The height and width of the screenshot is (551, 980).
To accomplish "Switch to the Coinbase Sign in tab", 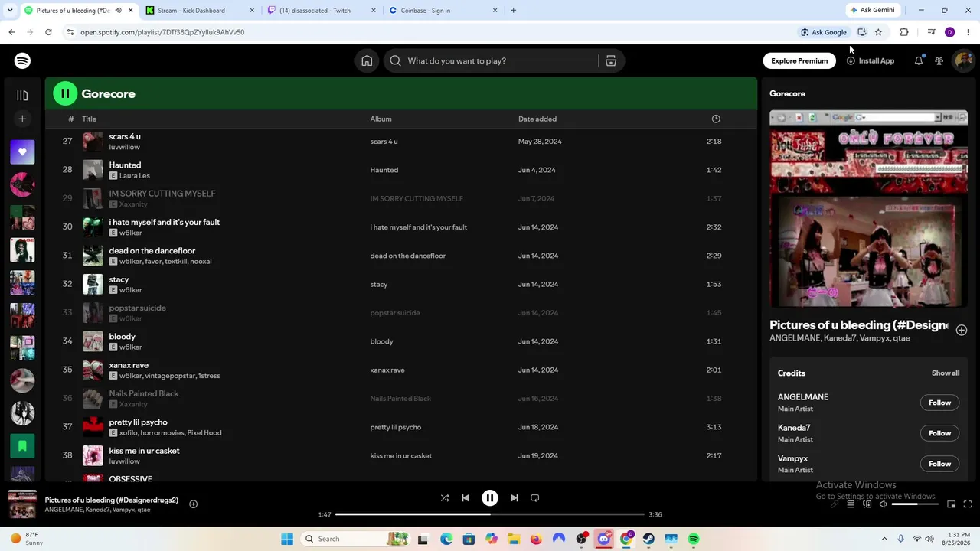I will click(x=443, y=10).
